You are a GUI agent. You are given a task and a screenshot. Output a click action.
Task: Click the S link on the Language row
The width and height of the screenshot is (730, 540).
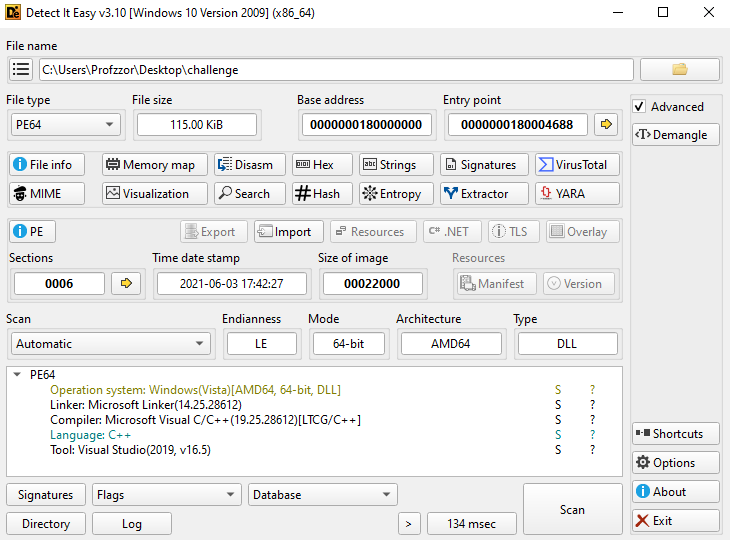(x=558, y=434)
